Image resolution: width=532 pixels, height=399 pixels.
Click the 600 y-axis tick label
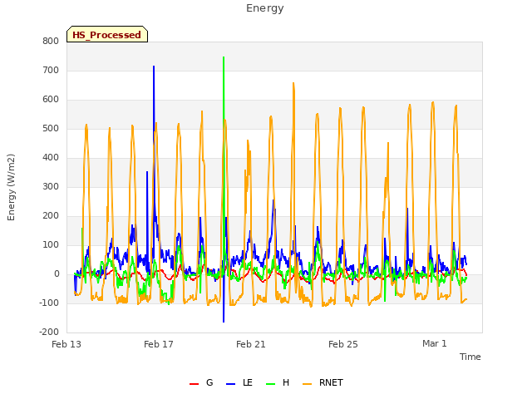[51, 100]
